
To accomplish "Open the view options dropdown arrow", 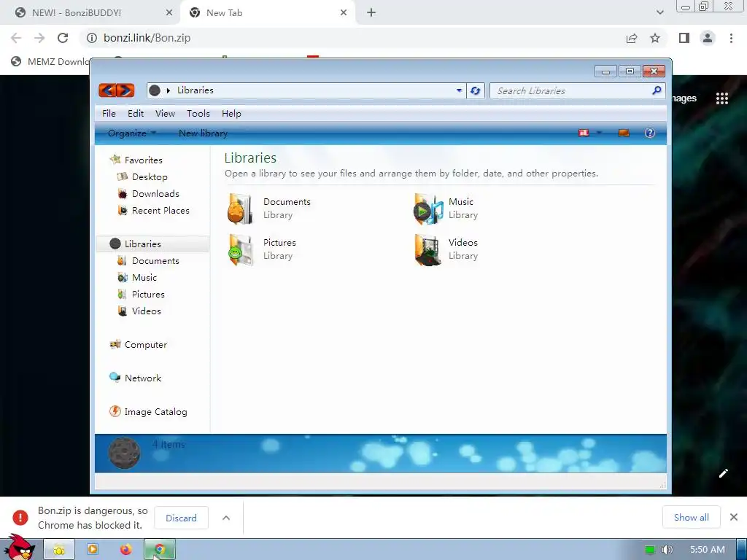I will [600, 133].
